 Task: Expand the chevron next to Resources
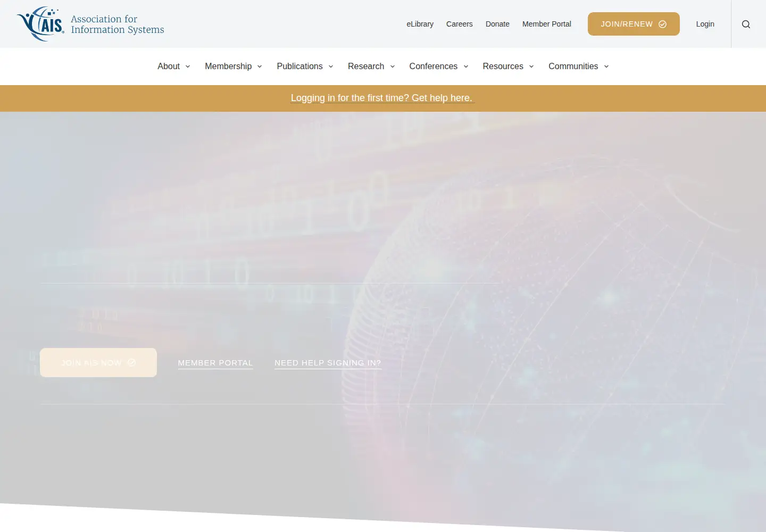531,66
